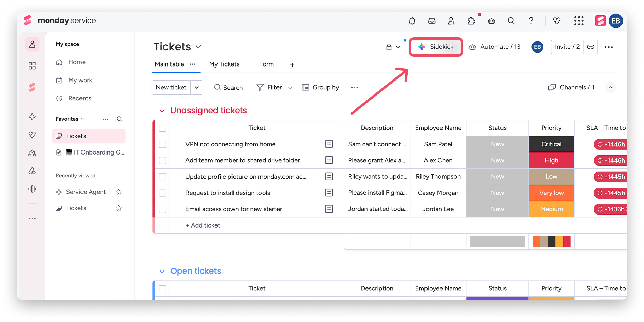This screenshot has height=322, width=644.
Task: Open board options three-dot menu
Action: pyautogui.click(x=609, y=47)
